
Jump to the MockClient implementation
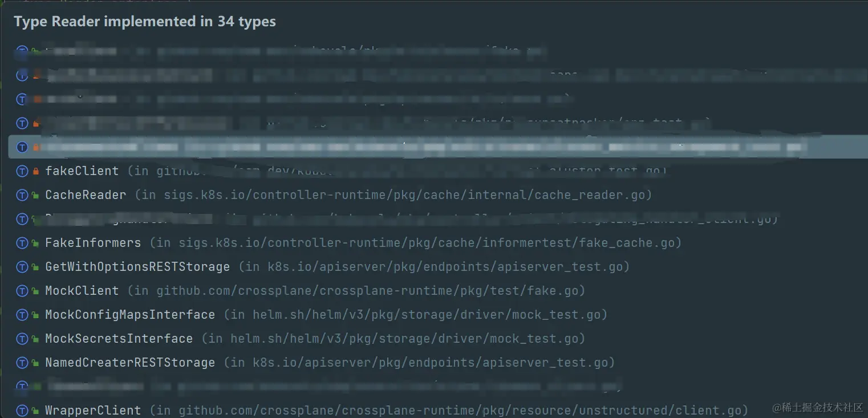tap(82, 291)
